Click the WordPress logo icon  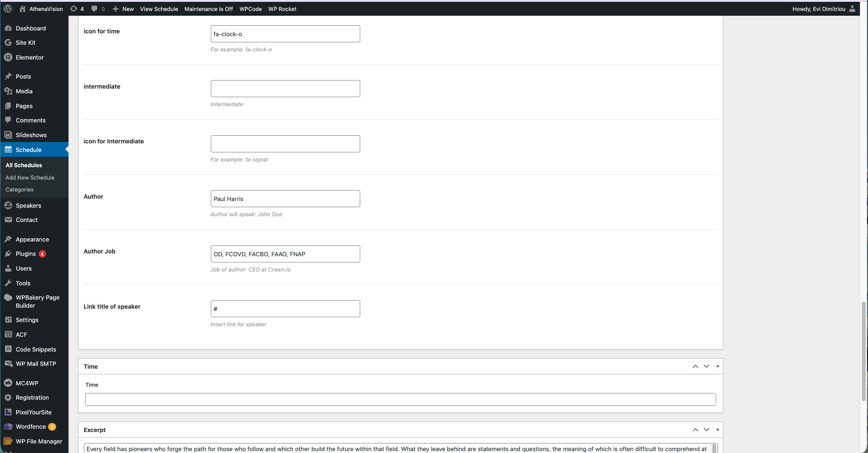point(8,9)
